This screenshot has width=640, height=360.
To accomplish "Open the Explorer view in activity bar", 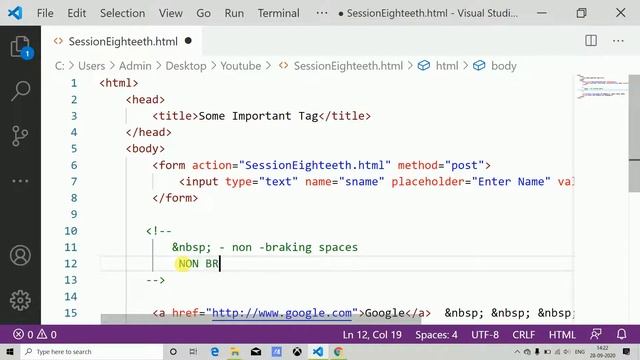I will 20,47.
